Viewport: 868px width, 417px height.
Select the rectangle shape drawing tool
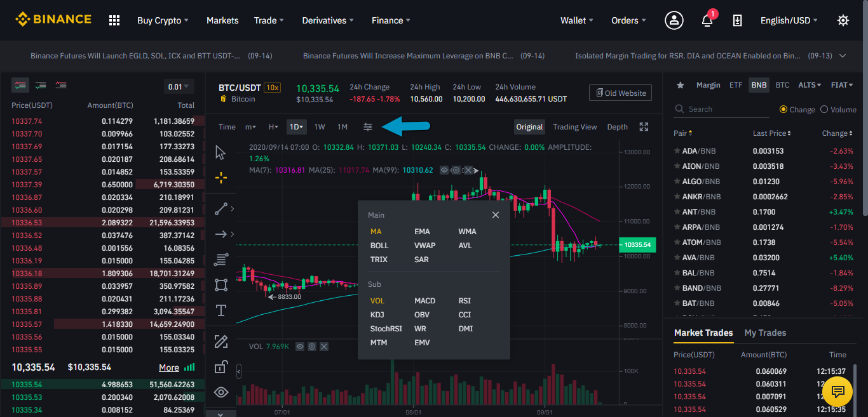coord(221,285)
